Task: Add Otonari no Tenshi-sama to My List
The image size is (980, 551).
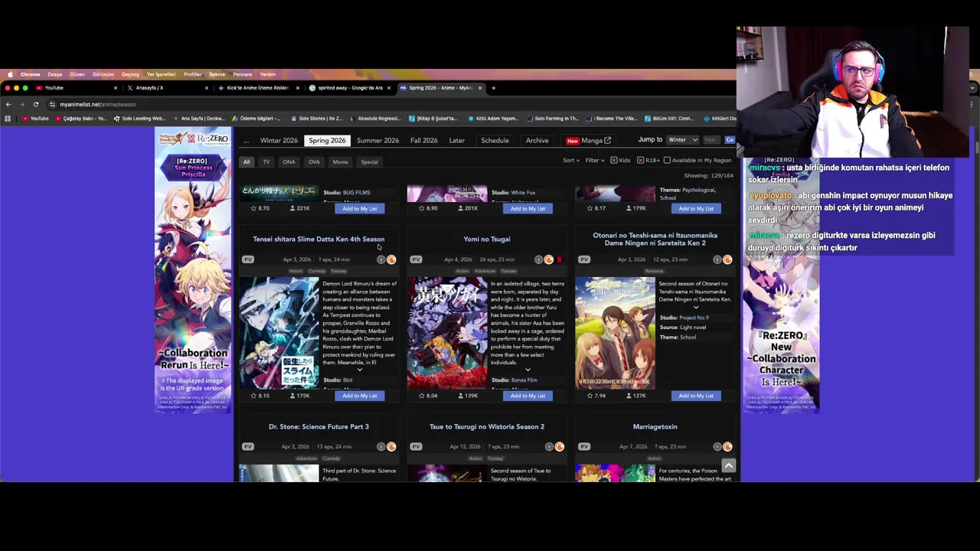Action: tap(695, 396)
